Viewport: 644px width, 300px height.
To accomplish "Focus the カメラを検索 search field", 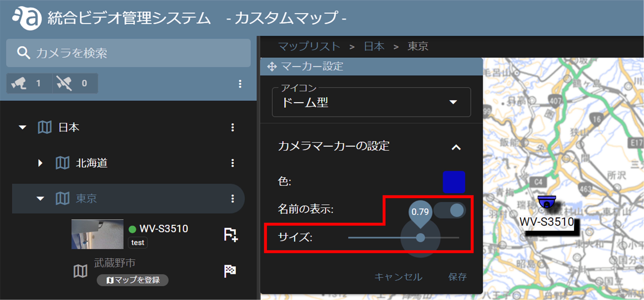I will point(128,53).
